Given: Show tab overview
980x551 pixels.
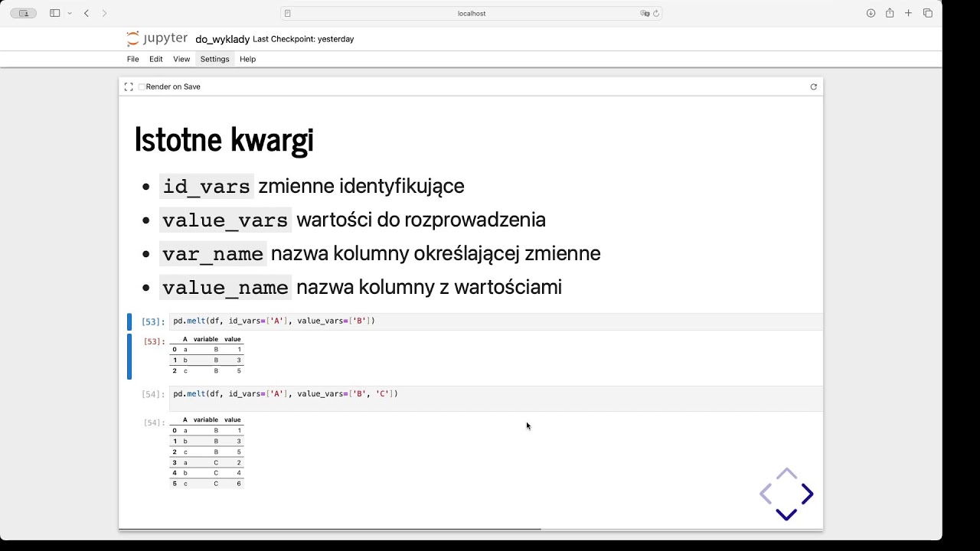Looking at the screenshot, I should tap(928, 13).
